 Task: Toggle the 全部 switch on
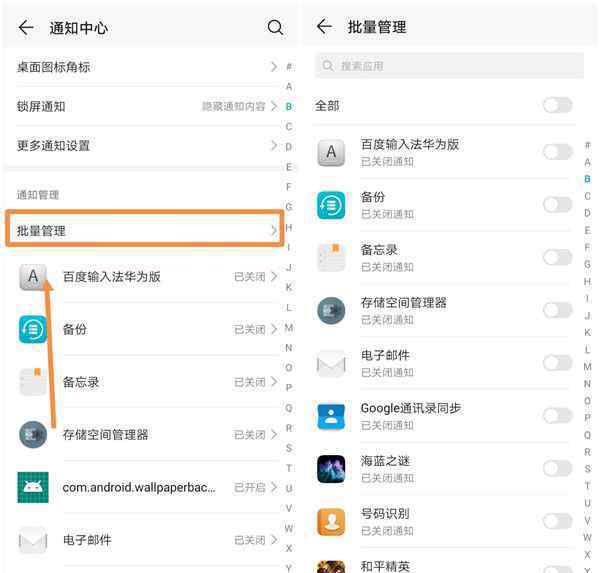(x=558, y=105)
